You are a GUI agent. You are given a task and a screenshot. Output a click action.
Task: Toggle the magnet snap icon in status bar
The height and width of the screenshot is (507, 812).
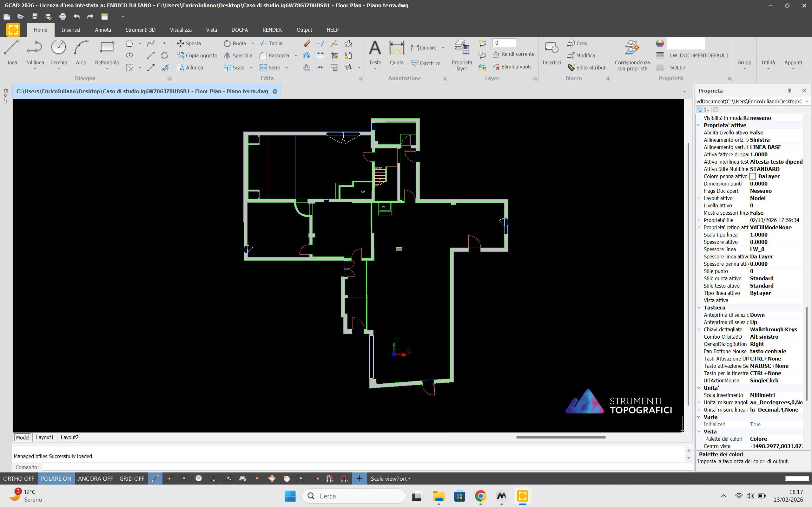344,478
